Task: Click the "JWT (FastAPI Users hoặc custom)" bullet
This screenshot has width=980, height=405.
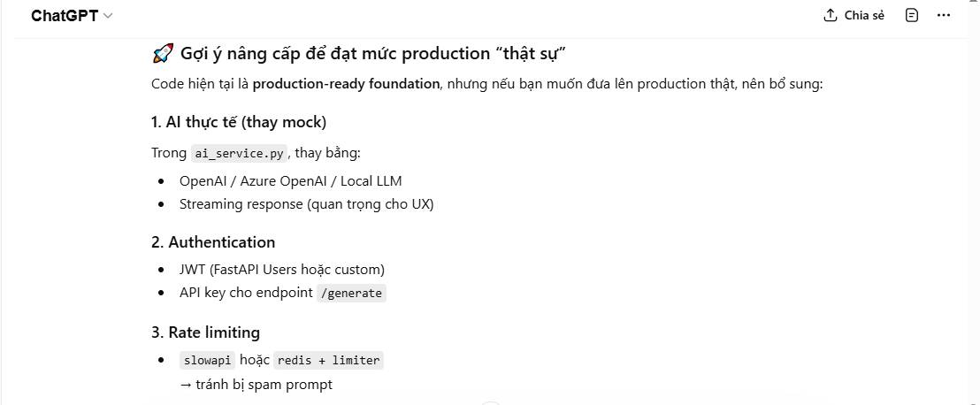Action: [x=281, y=270]
